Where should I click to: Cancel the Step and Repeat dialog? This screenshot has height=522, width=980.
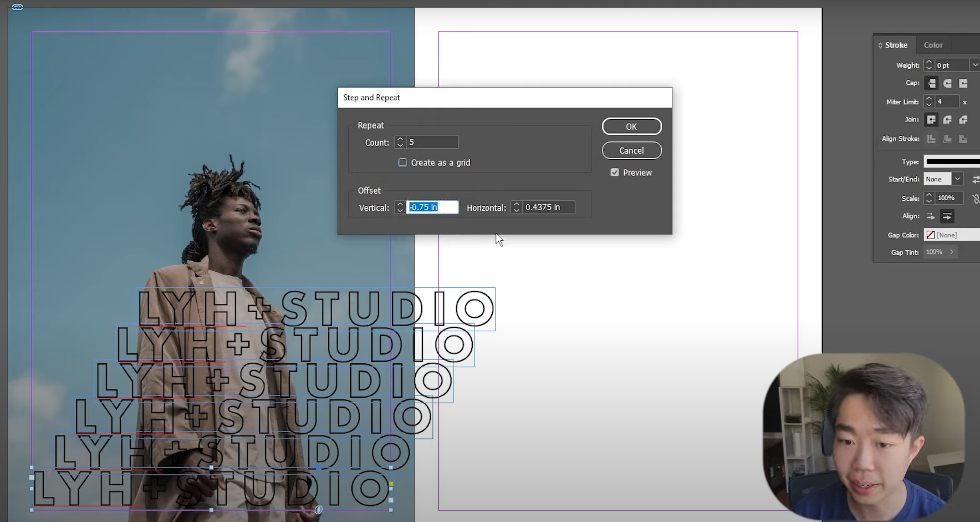point(632,150)
